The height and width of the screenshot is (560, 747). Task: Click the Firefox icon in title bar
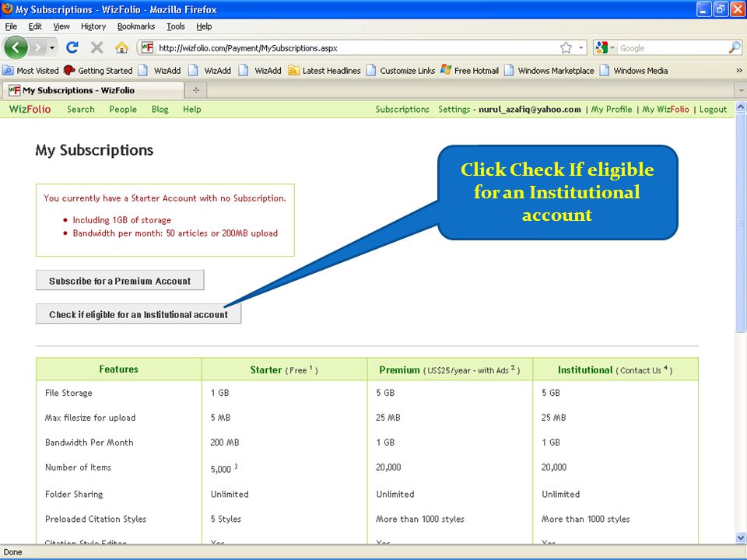pos(7,9)
